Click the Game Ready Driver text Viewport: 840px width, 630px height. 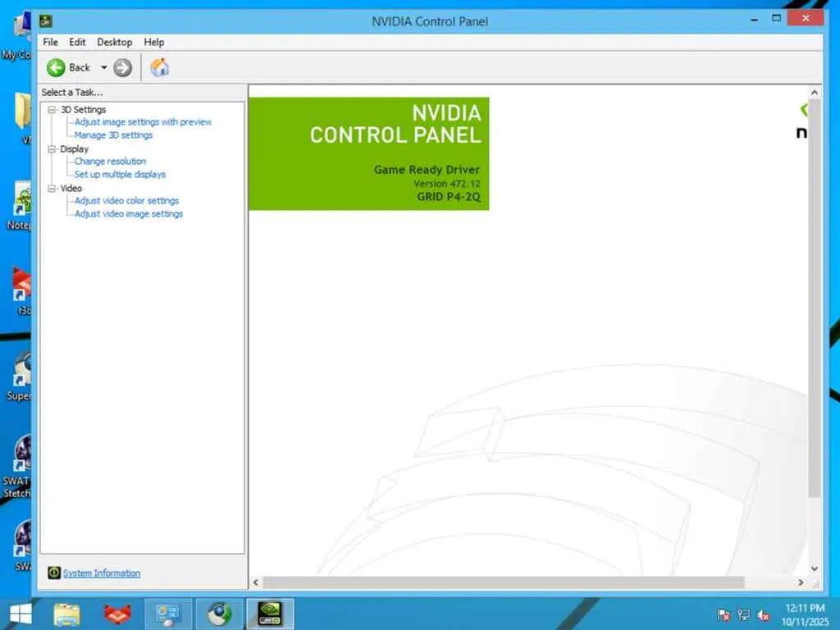tap(427, 170)
